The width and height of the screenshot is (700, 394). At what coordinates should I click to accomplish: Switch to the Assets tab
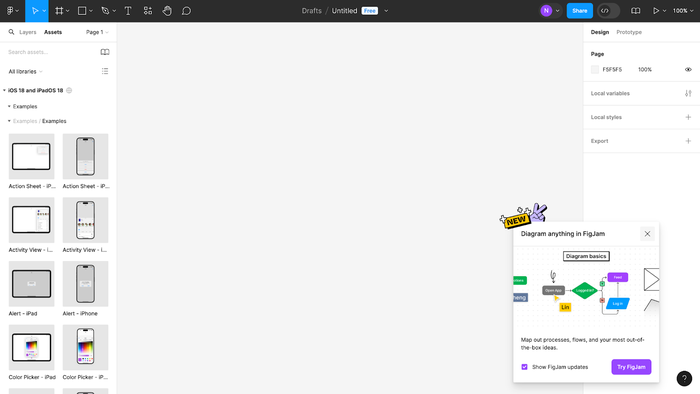pyautogui.click(x=53, y=32)
